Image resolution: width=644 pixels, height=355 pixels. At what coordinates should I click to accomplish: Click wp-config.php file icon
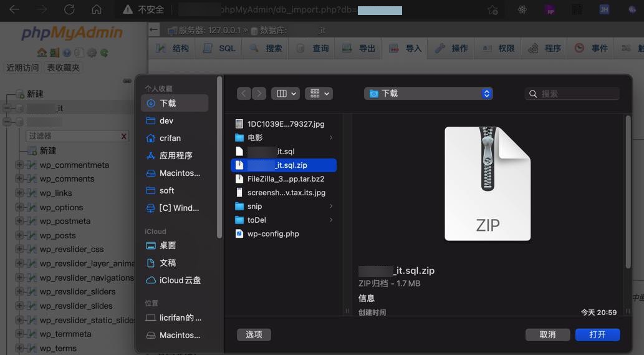[x=239, y=234]
